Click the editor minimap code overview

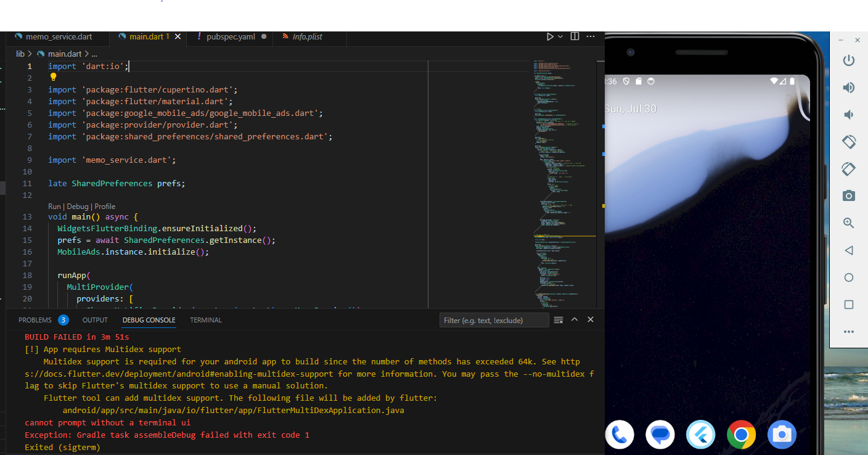pyautogui.click(x=565, y=184)
